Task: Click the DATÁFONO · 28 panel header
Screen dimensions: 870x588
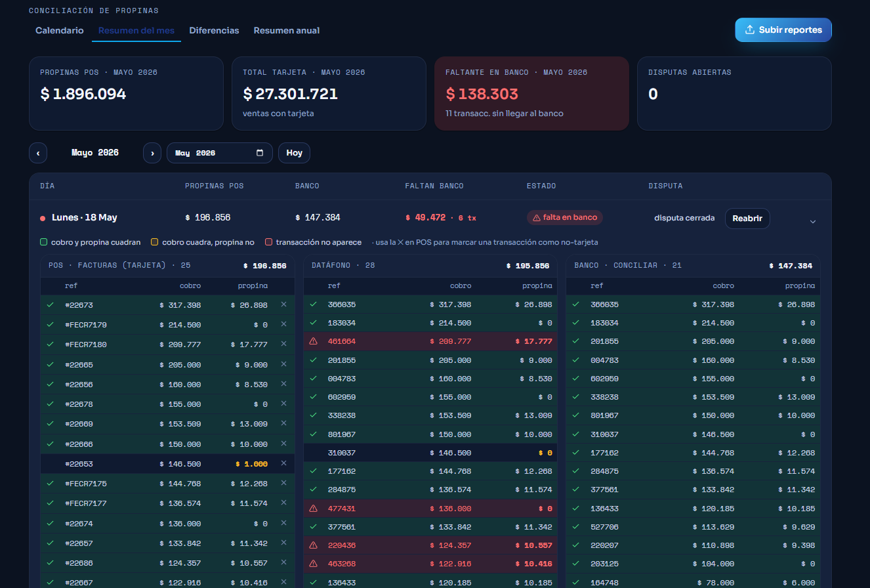Action: click(x=430, y=266)
